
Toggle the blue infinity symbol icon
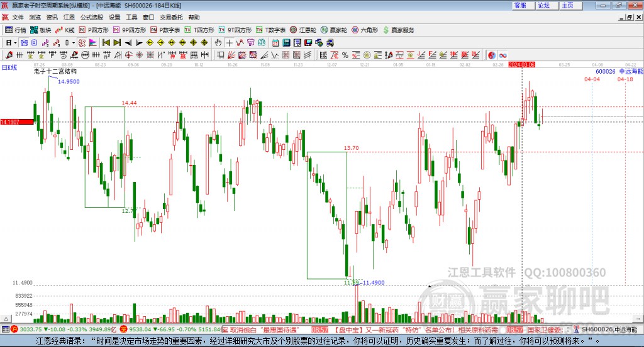click(x=502, y=55)
